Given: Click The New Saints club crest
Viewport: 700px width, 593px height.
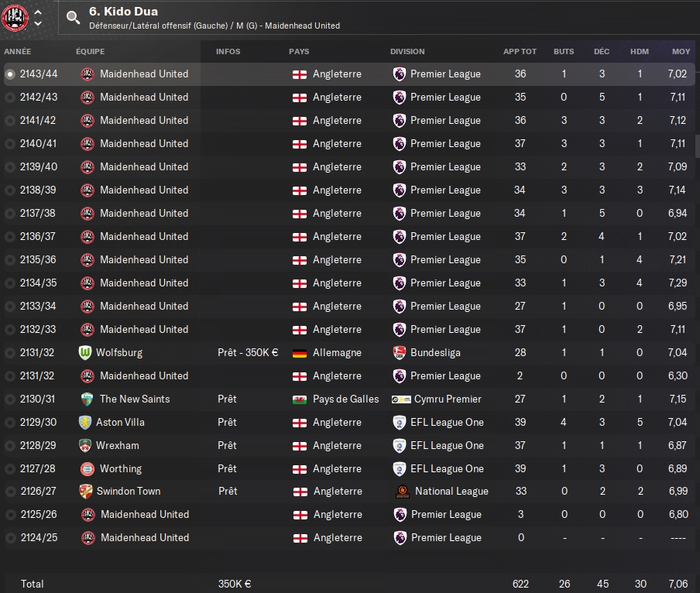Looking at the screenshot, I should tap(87, 399).
